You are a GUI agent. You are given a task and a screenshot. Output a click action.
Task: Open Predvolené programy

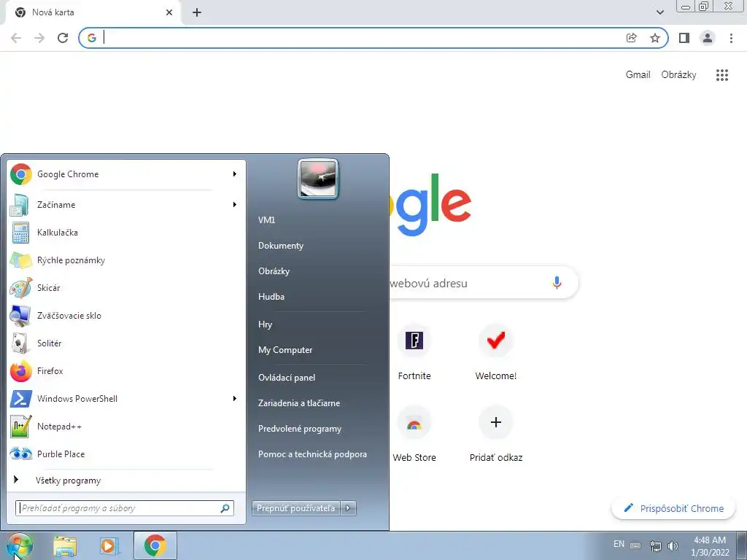point(300,429)
